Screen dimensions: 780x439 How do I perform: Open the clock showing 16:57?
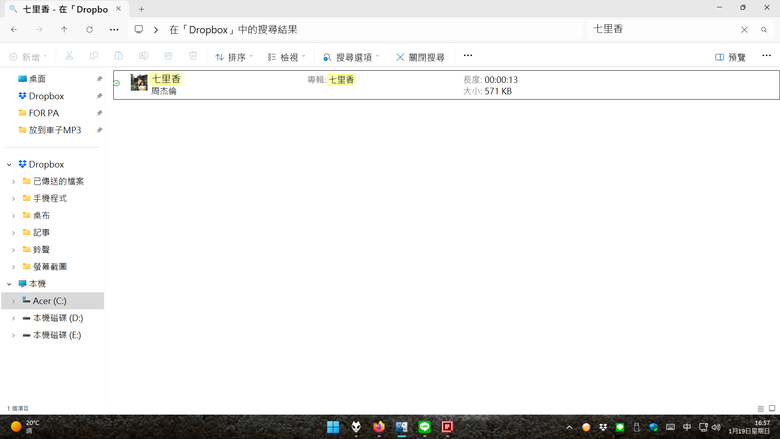(749, 427)
